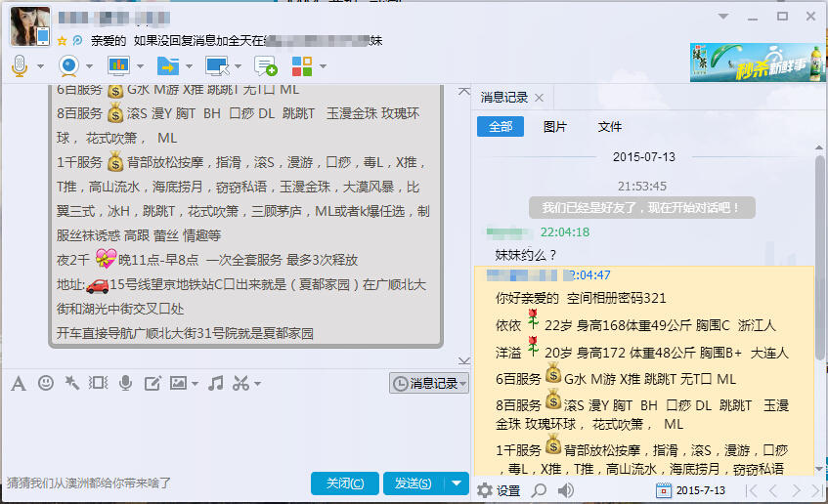Open send options arrow beside 发送
Screen dimensions: 828x504
point(457,483)
